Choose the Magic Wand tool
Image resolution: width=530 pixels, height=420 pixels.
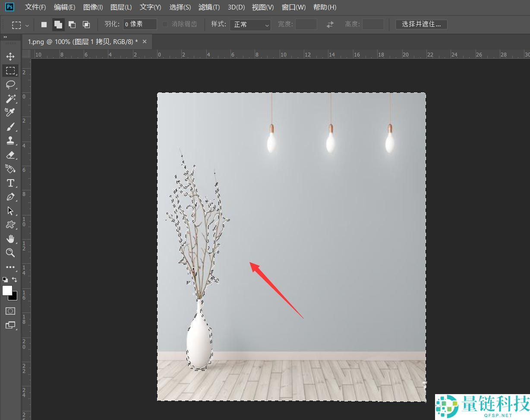point(10,98)
